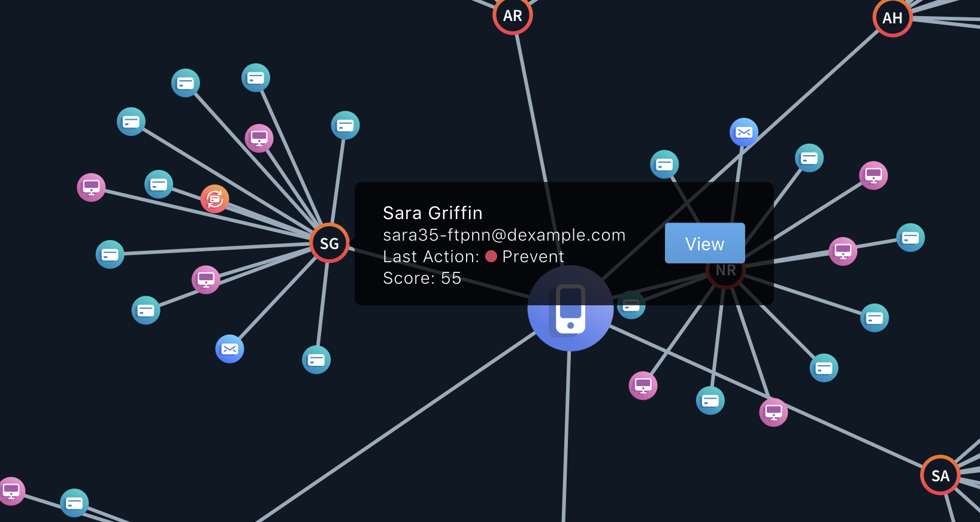Screen dimensions: 980x522
Task: Open the SA user node
Action: click(940, 475)
